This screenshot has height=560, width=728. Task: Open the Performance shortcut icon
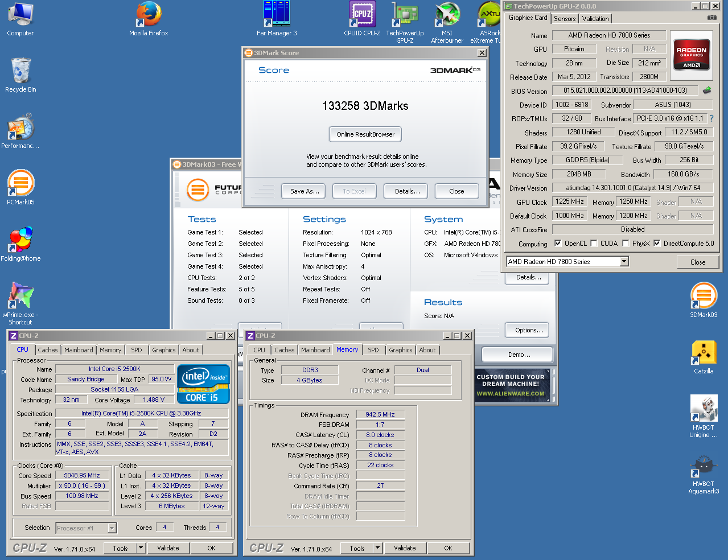click(x=20, y=131)
